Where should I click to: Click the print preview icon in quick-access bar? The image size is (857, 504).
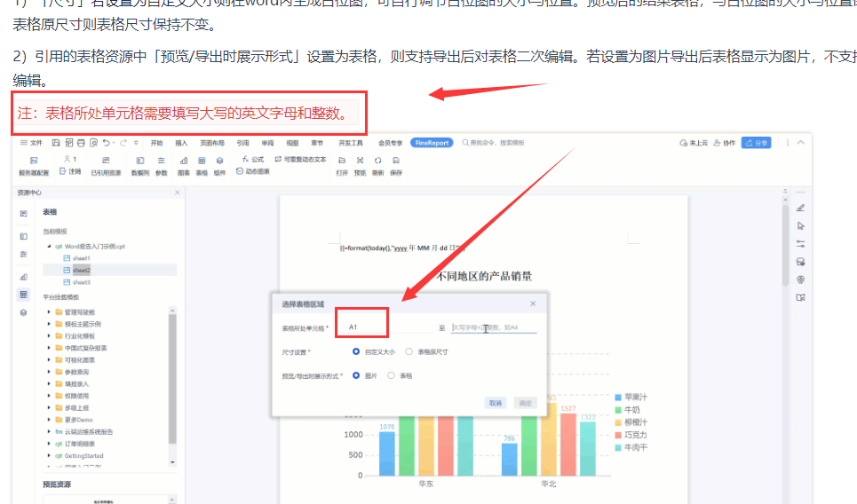[x=93, y=143]
